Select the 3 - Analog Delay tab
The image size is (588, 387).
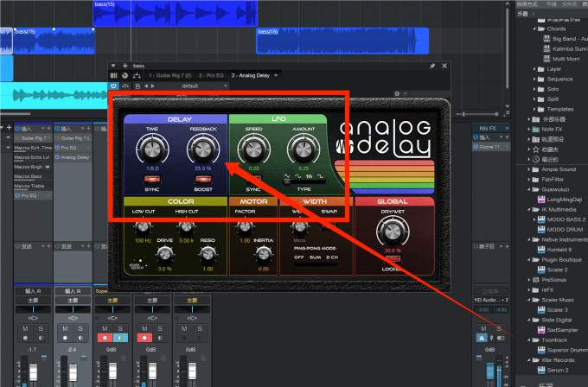250,76
